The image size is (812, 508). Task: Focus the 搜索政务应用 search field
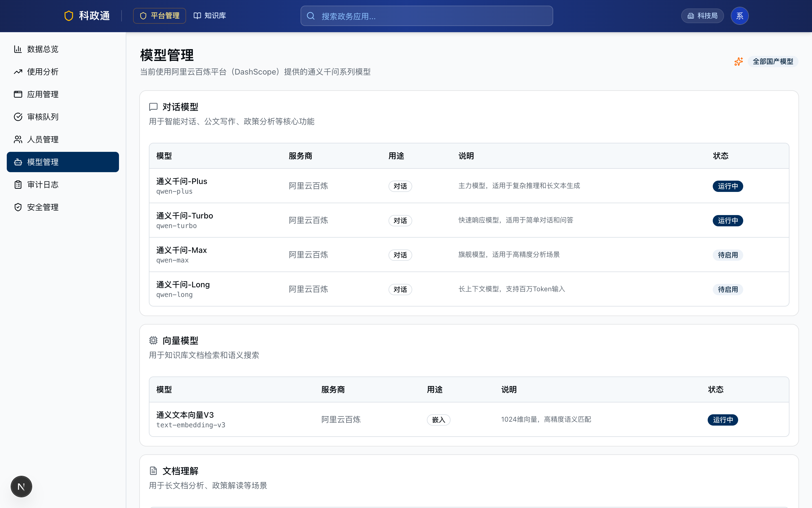427,16
